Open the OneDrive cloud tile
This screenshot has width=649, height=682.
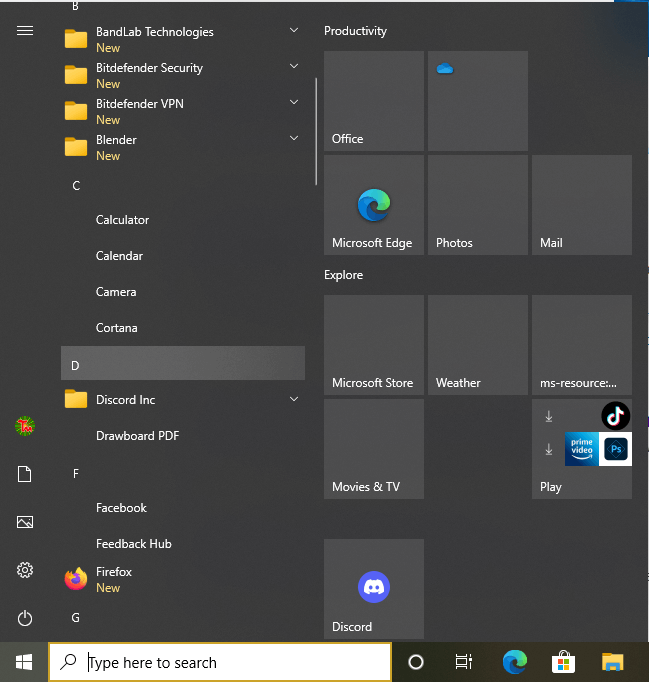(x=478, y=101)
